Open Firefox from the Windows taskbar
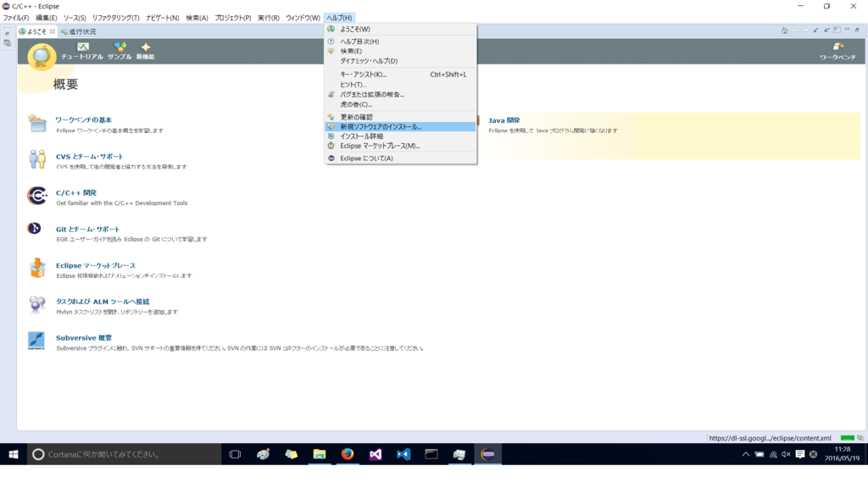 click(347, 454)
